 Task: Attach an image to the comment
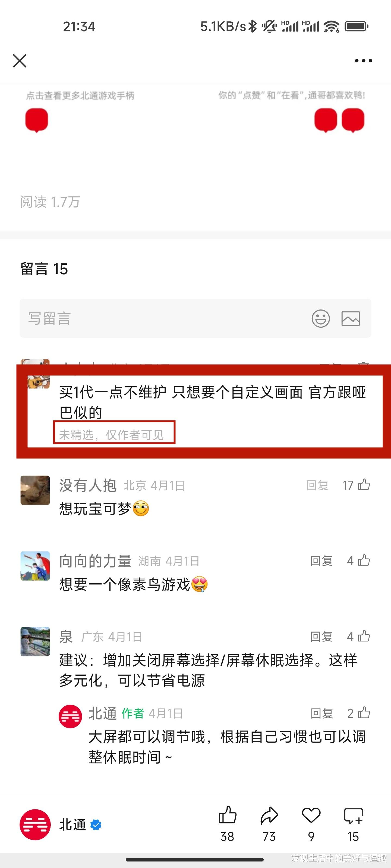point(351,318)
